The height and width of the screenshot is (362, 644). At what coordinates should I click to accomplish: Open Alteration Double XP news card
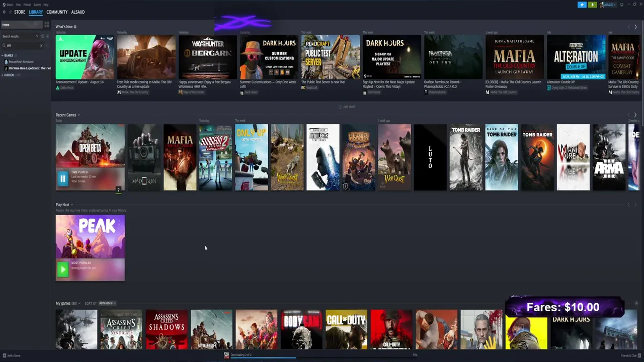(576, 57)
